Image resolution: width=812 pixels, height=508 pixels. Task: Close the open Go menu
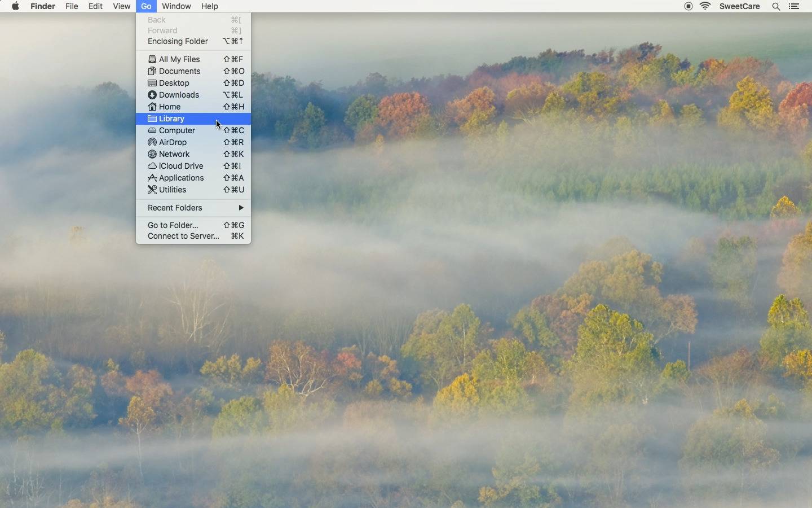146,6
